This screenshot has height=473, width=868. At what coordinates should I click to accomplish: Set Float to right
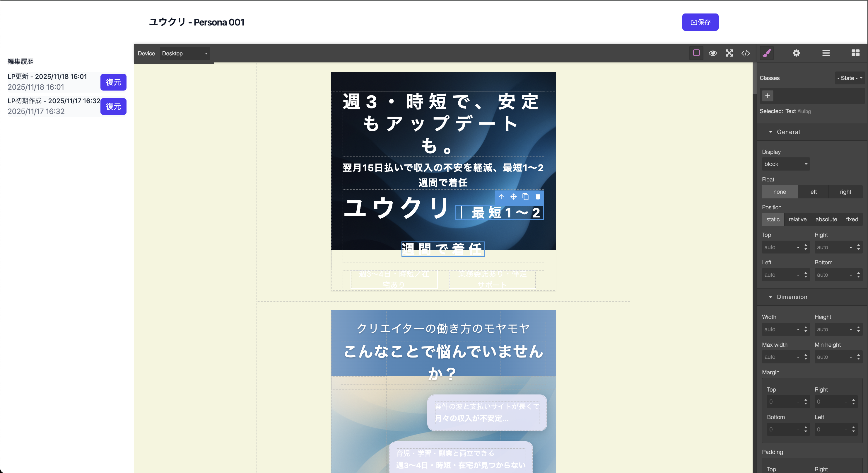[x=845, y=191]
